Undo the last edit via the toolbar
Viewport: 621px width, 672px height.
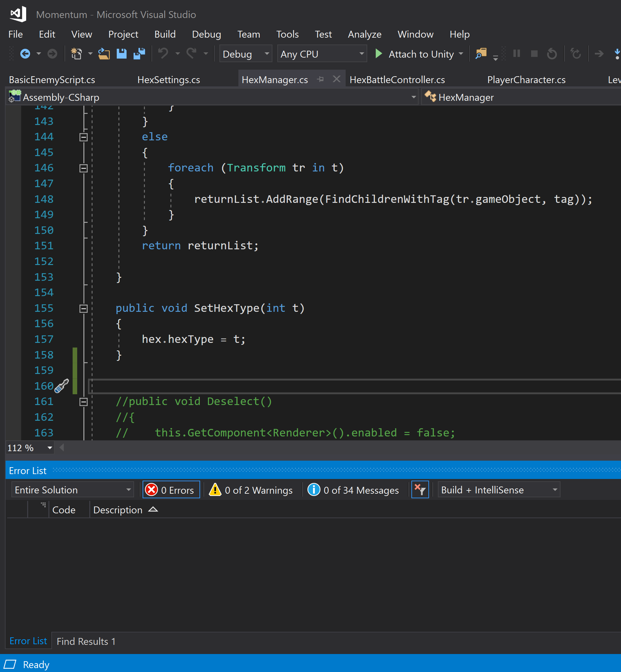pos(164,53)
